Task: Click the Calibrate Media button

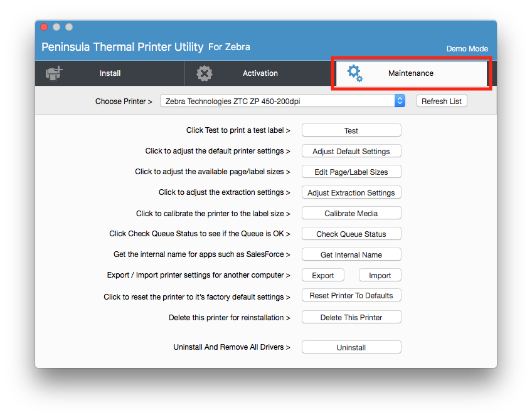Action: 351,213
